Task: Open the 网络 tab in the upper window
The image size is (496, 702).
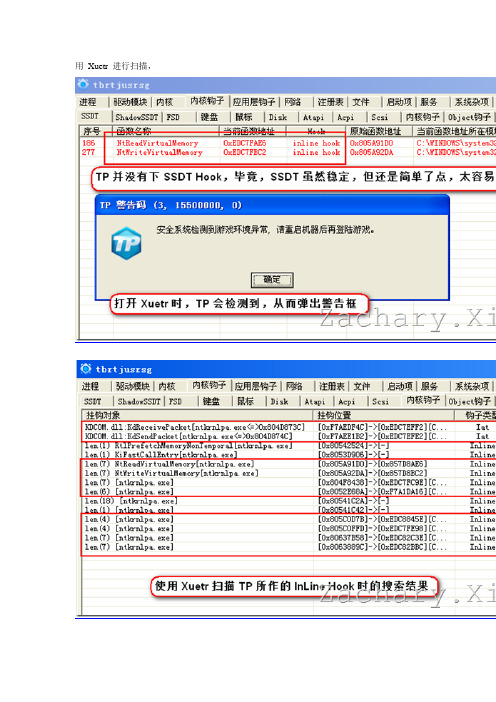Action: click(x=293, y=102)
